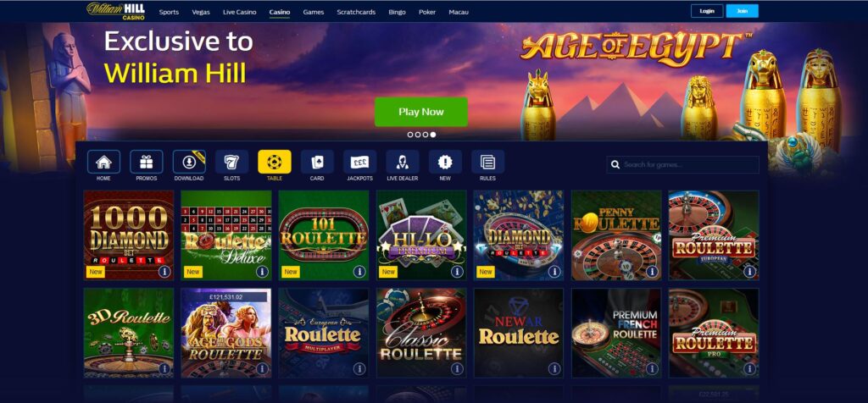This screenshot has width=868, height=403.
Task: Show info for Penny Roulette game
Action: (x=652, y=272)
